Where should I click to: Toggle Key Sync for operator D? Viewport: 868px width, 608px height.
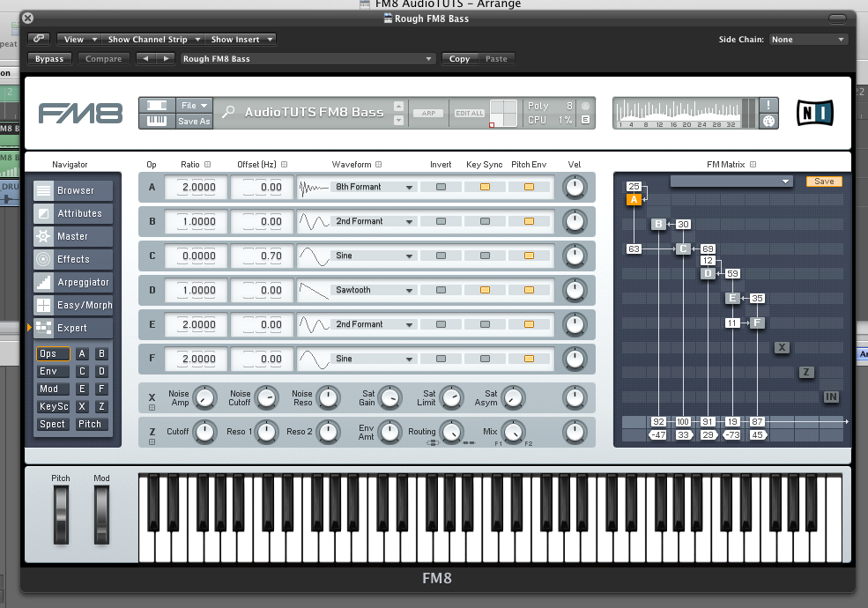pos(485,290)
